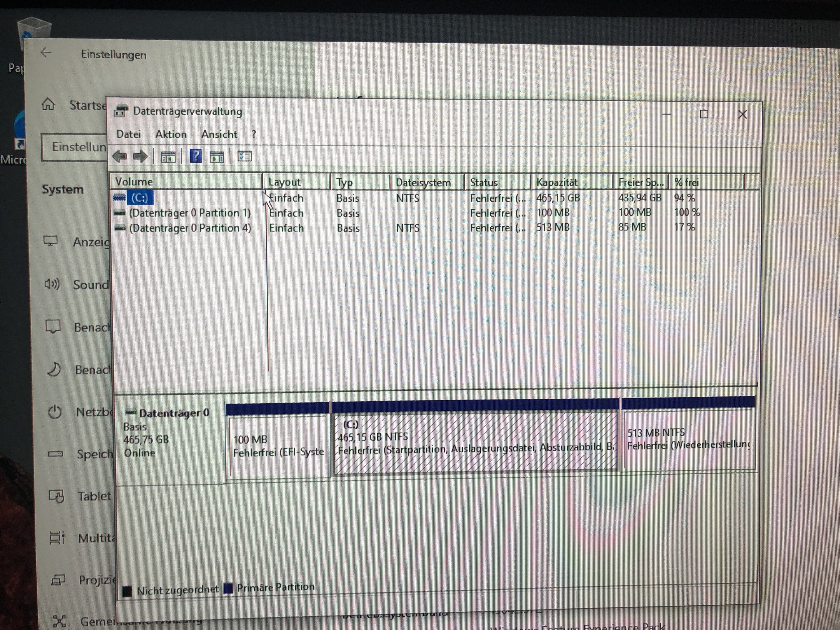This screenshot has height=630, width=840.
Task: Click the Sound speaker icon in settings
Action: click(x=52, y=284)
